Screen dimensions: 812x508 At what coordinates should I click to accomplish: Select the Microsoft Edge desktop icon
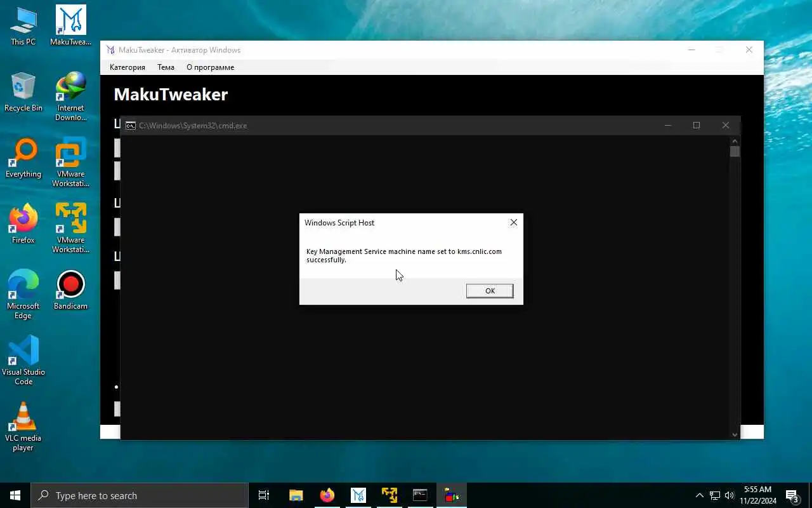click(23, 295)
